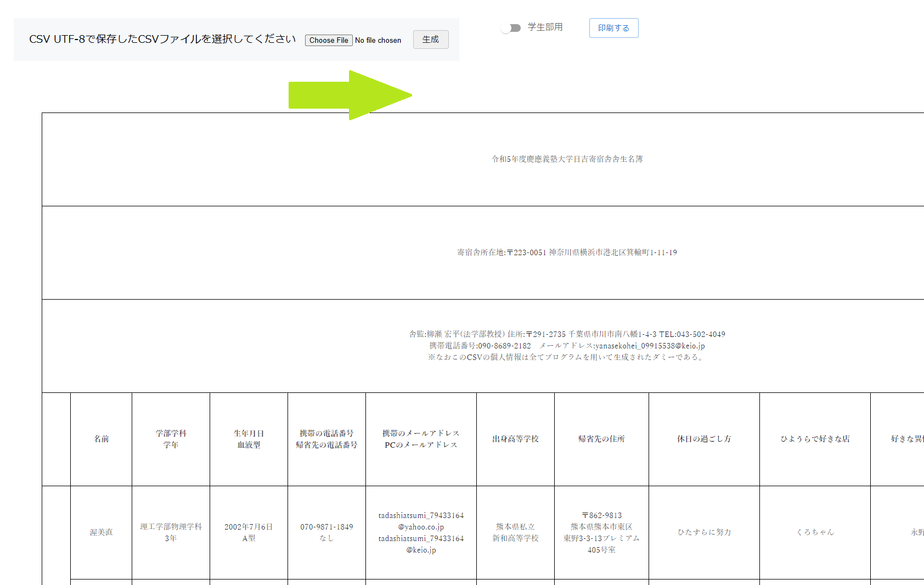Click the cell ひたすらに努力
The width and height of the screenshot is (924, 585).
click(705, 532)
